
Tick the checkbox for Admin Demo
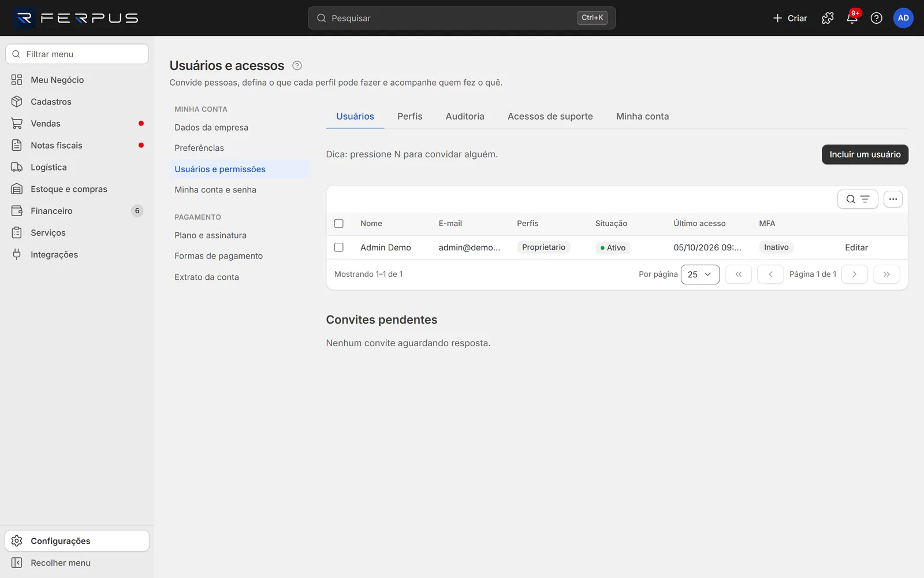pos(339,247)
